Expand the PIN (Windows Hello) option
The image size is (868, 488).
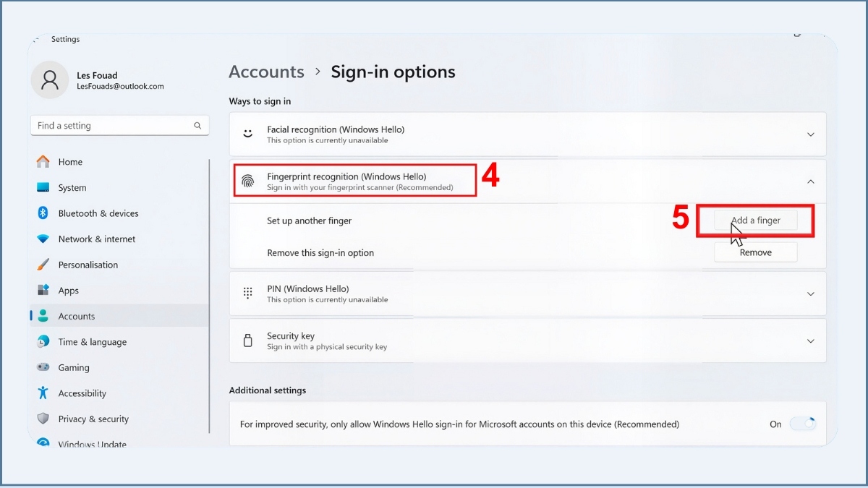[x=810, y=294]
